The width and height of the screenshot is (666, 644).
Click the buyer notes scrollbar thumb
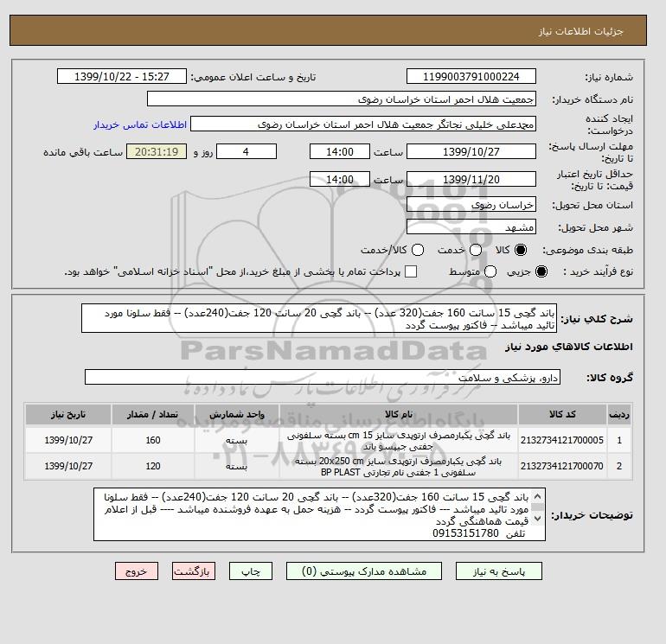point(537,507)
